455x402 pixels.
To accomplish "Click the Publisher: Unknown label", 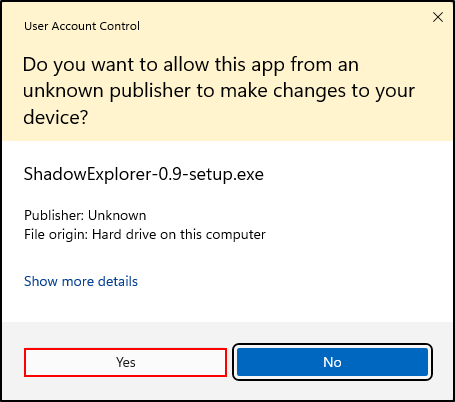I will [x=85, y=215].
